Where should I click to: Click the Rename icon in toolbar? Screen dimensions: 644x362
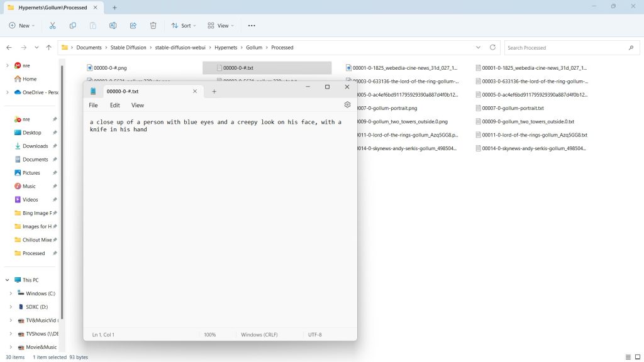(113, 26)
